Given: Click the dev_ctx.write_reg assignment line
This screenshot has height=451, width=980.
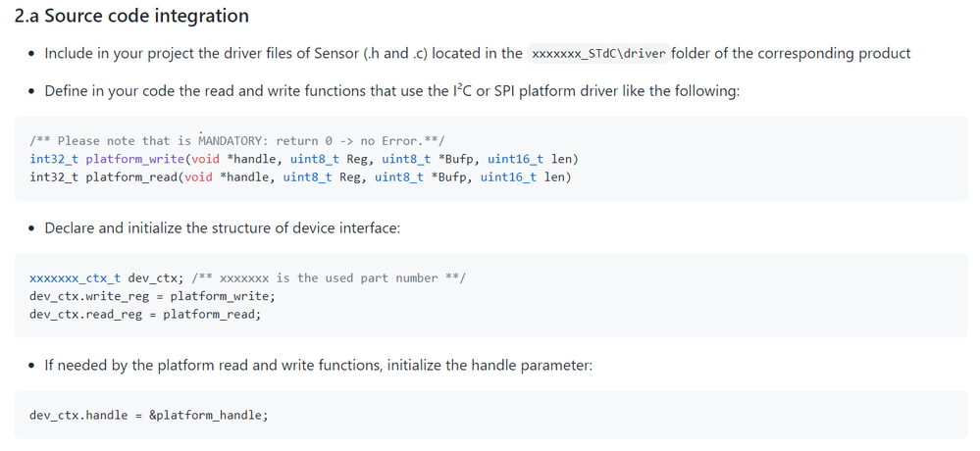Looking at the screenshot, I should [x=152, y=295].
